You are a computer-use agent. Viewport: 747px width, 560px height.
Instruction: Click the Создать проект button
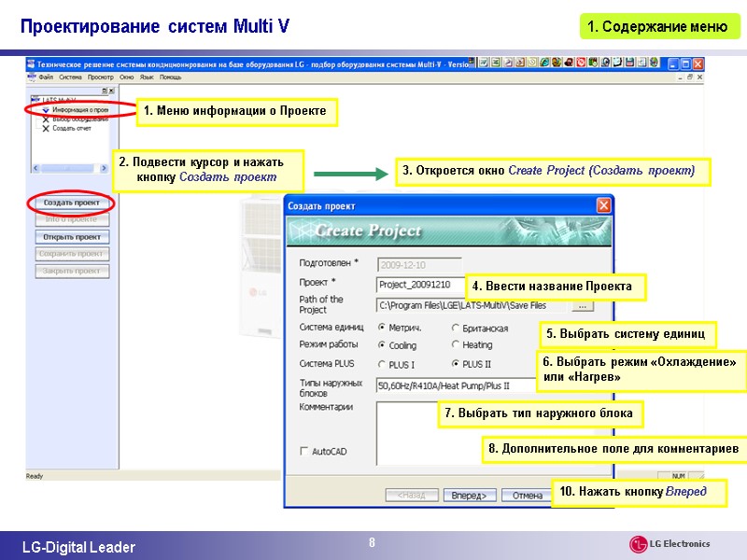tap(73, 202)
